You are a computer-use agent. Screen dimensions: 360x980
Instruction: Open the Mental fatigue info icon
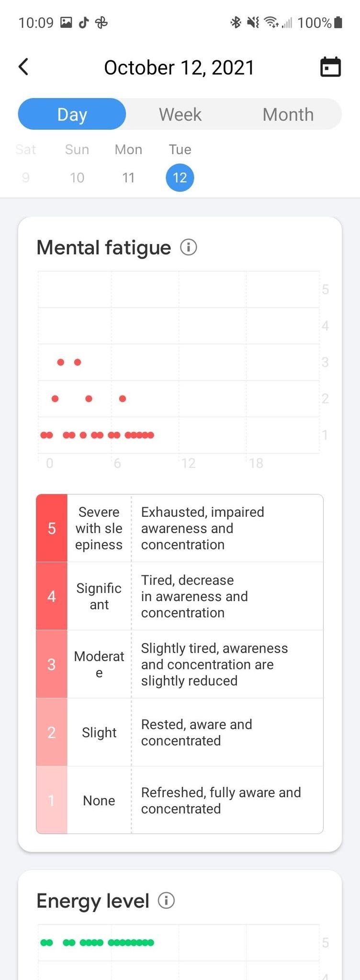(x=189, y=247)
